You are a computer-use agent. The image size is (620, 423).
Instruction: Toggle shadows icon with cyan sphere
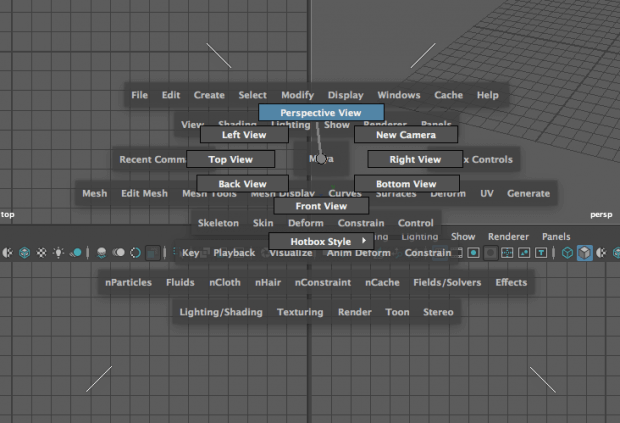[x=76, y=252]
